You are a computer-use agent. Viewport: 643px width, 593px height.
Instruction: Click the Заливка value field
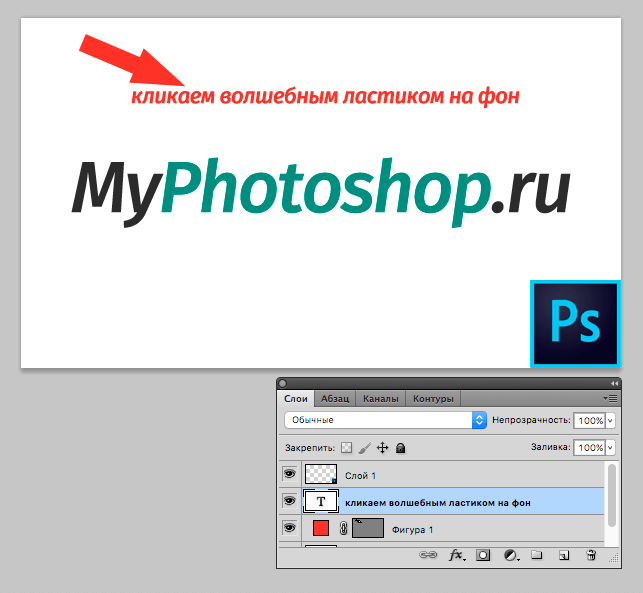[x=589, y=447]
